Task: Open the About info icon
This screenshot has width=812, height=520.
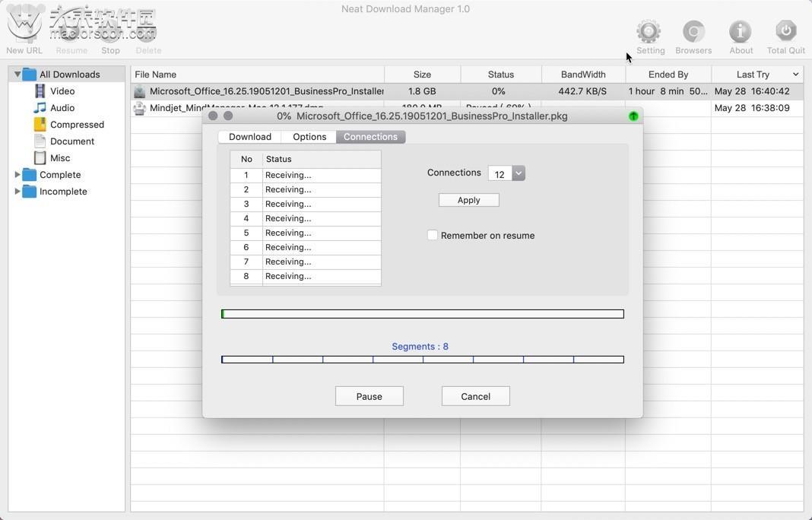Action: coord(740,30)
